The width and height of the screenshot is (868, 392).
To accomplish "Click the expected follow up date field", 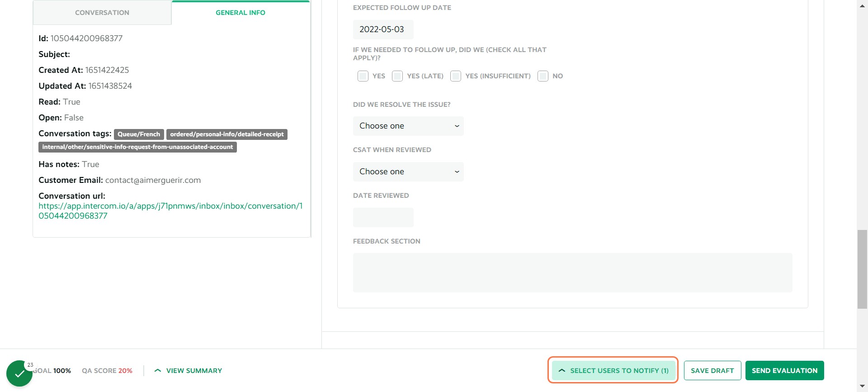I will tap(383, 29).
